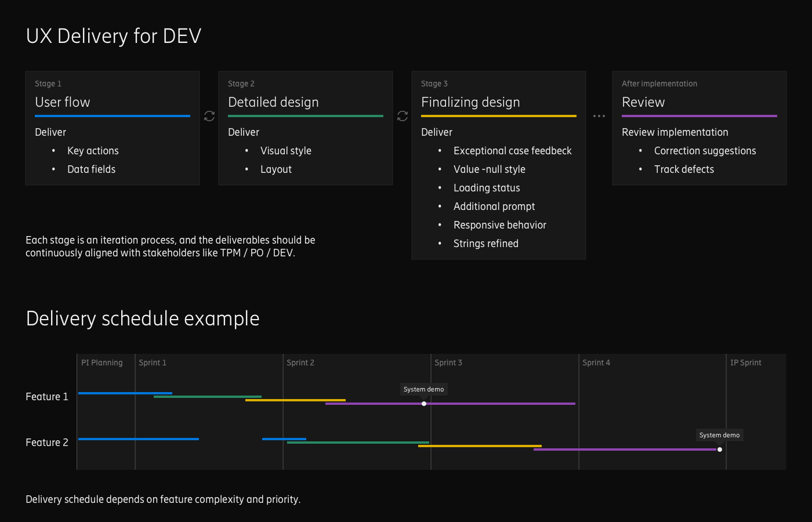Screen dimensions: 812x522
Task: Click the Track defects bullet item
Action: click(x=684, y=169)
